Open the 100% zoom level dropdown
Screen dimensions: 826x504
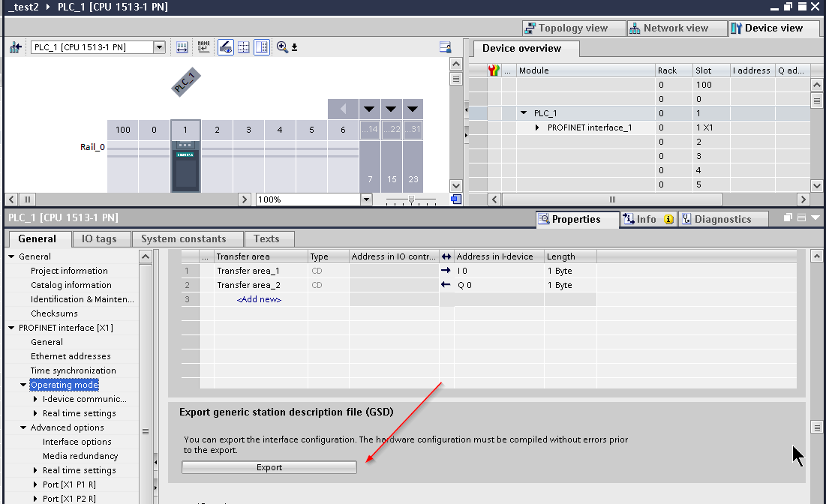pos(367,199)
